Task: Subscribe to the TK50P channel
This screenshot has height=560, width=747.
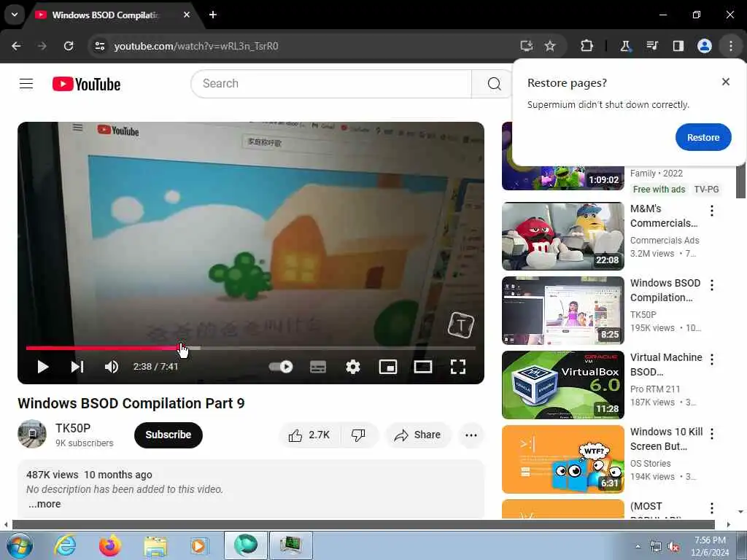Action: pos(169,435)
